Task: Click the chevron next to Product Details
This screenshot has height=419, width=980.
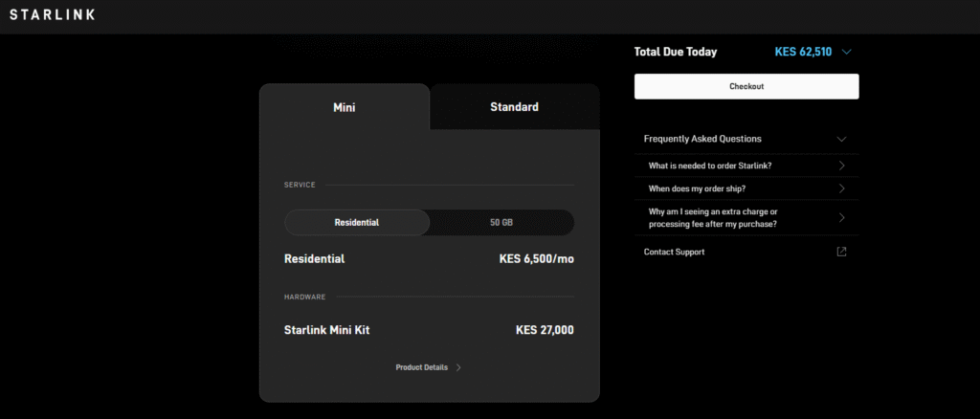Action: click(x=458, y=367)
